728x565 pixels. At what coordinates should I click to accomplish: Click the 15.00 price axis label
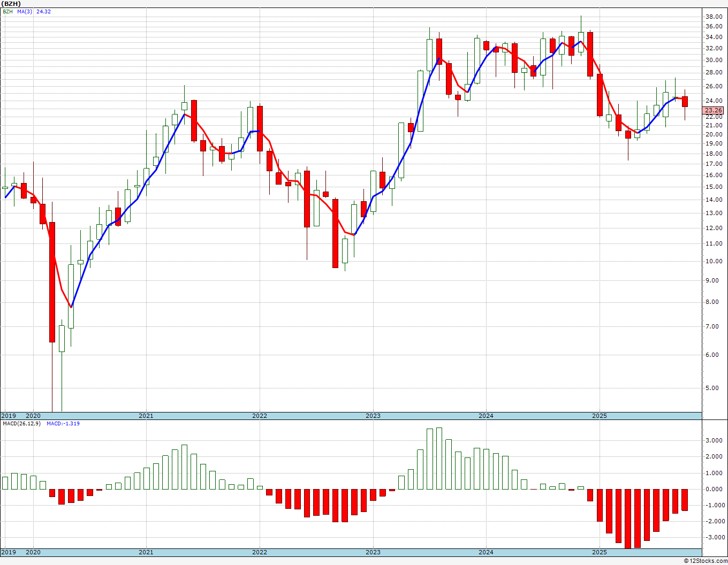714,187
